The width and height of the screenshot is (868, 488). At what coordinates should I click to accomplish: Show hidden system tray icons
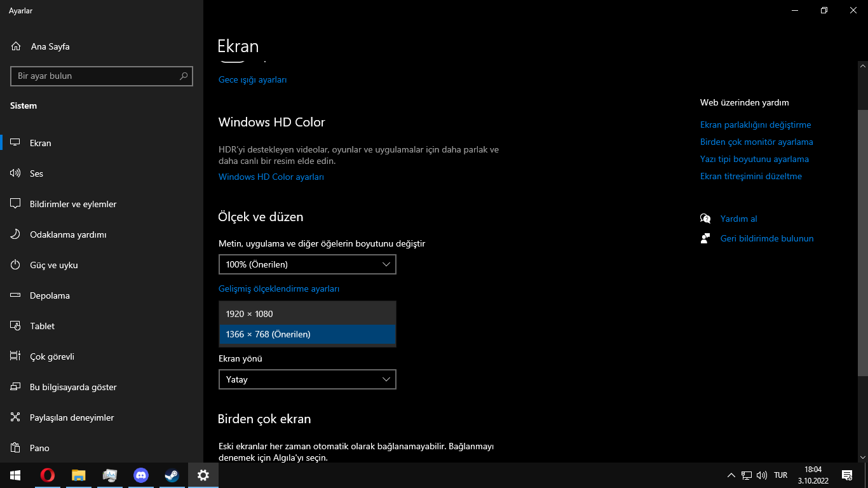click(x=731, y=475)
